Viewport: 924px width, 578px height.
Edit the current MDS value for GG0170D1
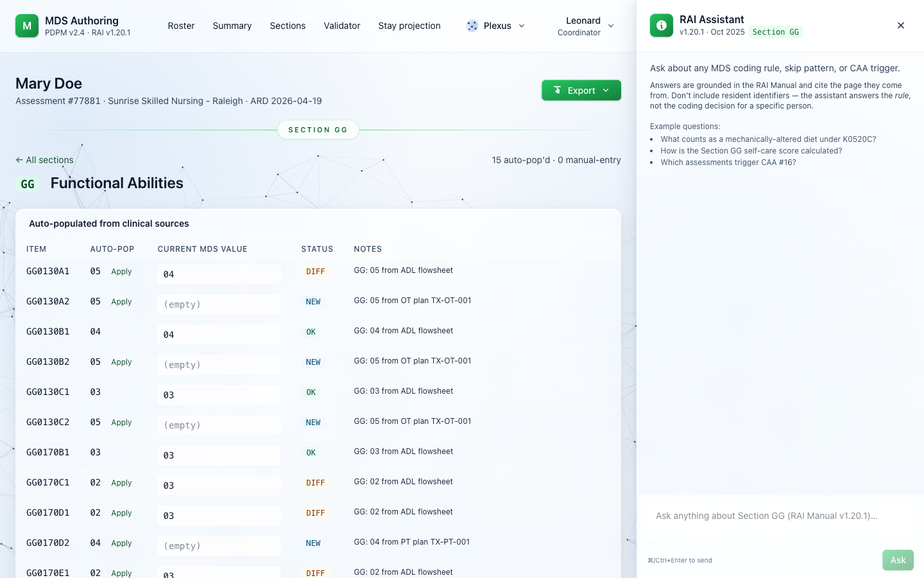click(219, 516)
